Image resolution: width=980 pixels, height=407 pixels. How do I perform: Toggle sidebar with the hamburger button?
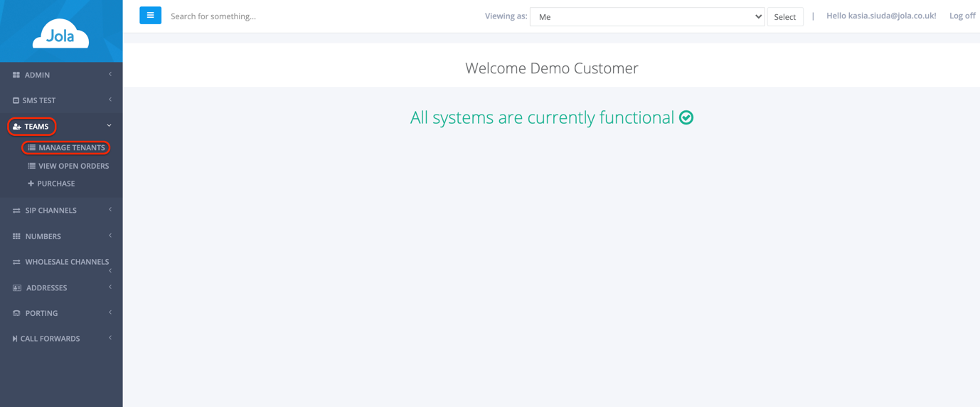[150, 15]
